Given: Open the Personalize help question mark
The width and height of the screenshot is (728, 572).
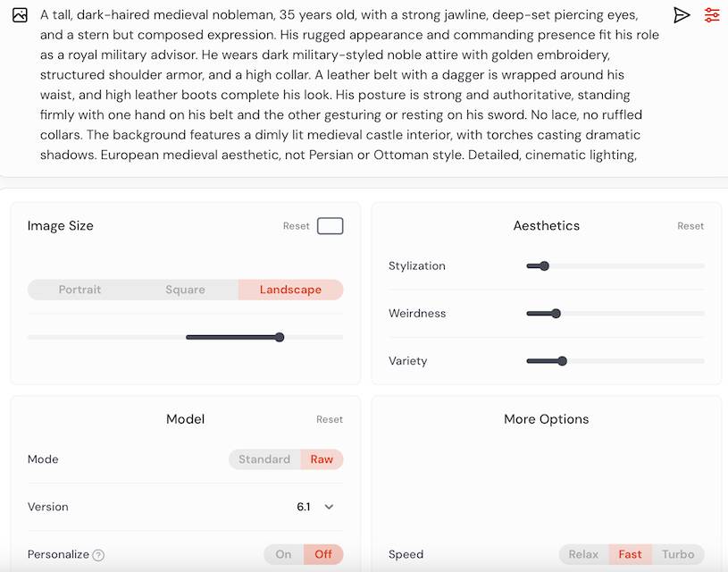Looking at the screenshot, I should point(98,555).
